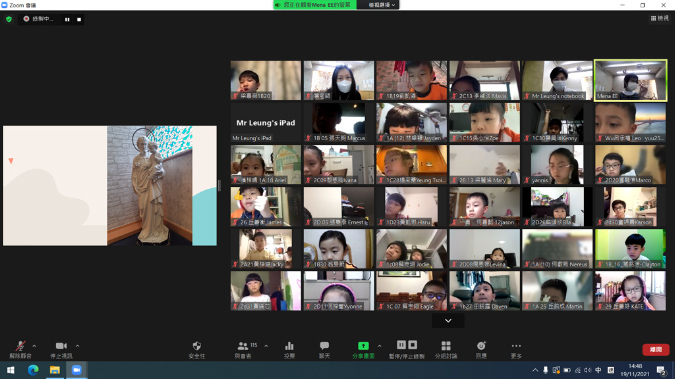Open the Participants panel icon
The width and height of the screenshot is (675, 379).
[x=243, y=346]
